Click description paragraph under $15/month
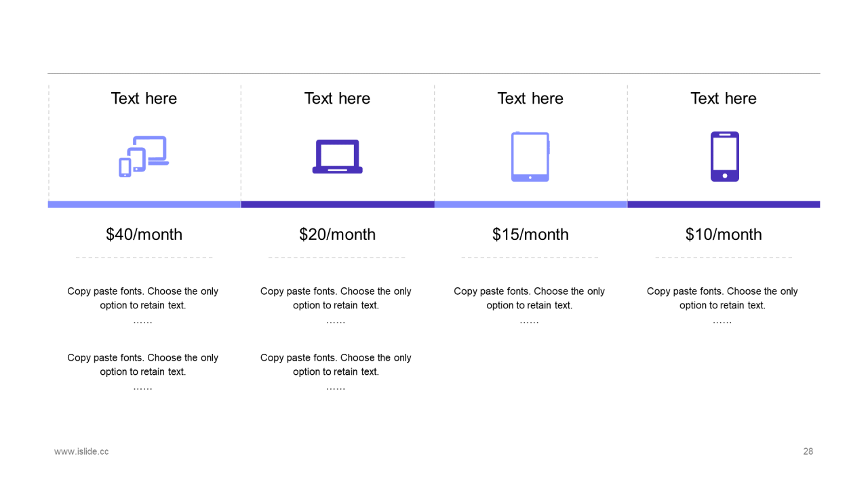The width and height of the screenshot is (868, 488). pyautogui.click(x=530, y=306)
